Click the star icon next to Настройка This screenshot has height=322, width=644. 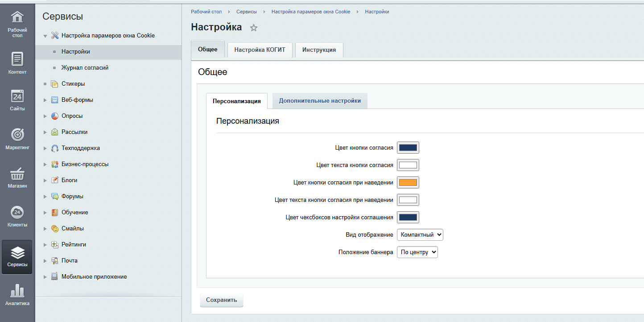[253, 27]
